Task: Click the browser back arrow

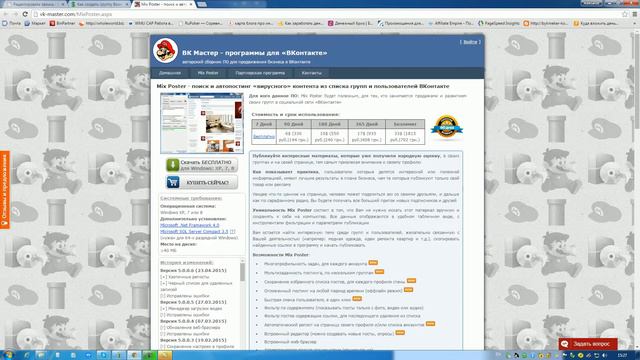Action: 5,14
